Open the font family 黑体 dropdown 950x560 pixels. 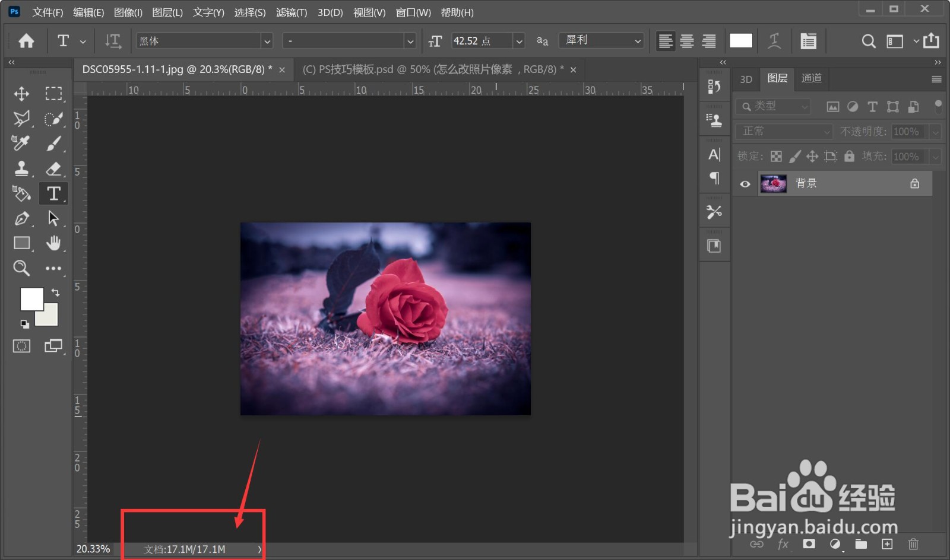tap(267, 41)
